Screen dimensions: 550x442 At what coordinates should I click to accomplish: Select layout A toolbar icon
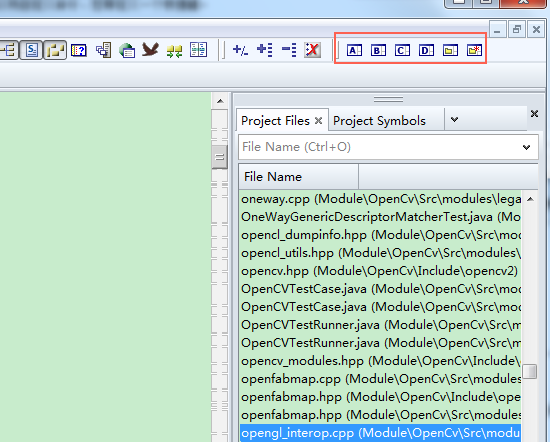coord(354,51)
